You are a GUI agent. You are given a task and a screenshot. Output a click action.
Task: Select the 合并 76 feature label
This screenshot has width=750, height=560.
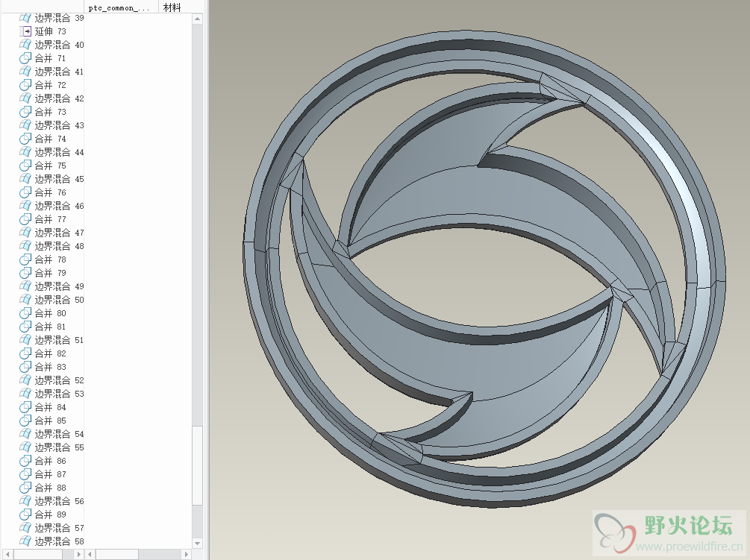[51, 192]
